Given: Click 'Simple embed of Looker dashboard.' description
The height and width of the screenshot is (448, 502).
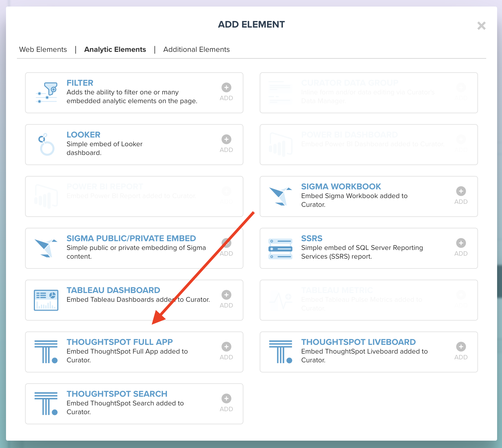Looking at the screenshot, I should (x=104, y=148).
